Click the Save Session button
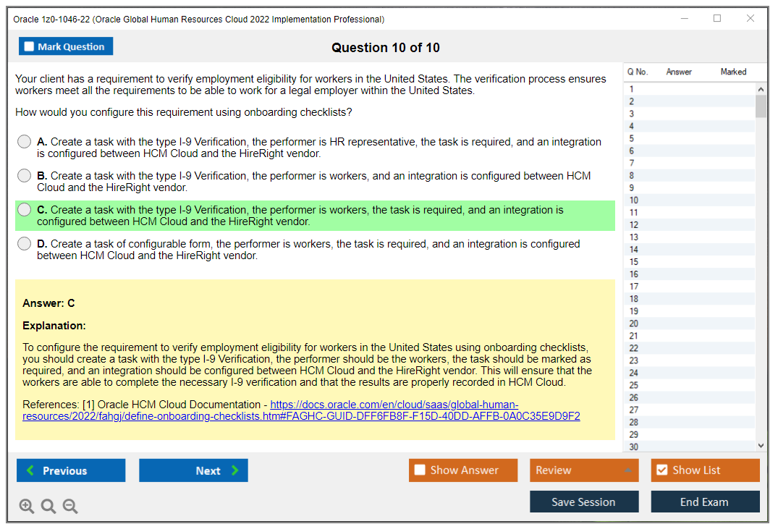The height and width of the screenshot is (532, 778). (584, 501)
